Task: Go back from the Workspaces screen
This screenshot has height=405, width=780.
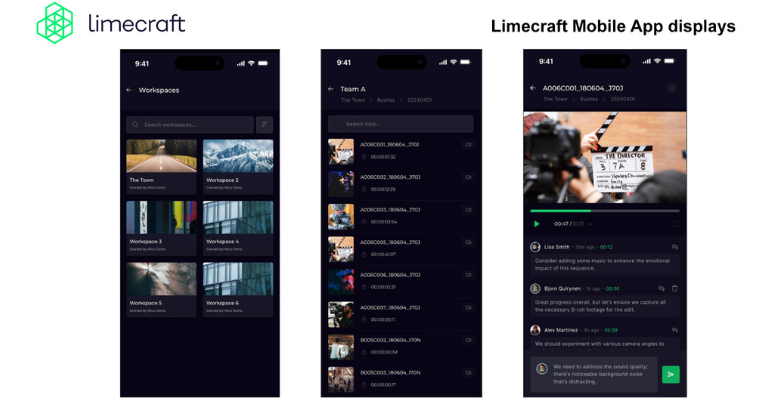Action: coord(129,90)
